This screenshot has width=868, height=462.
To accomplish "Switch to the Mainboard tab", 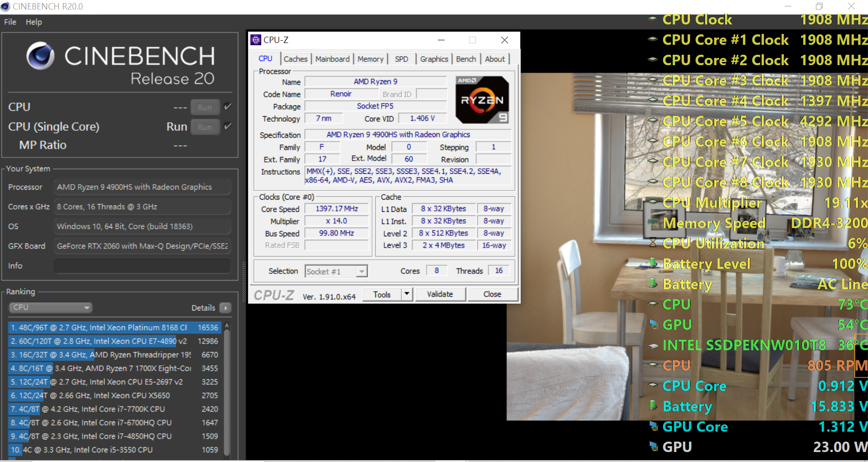I will [x=332, y=59].
